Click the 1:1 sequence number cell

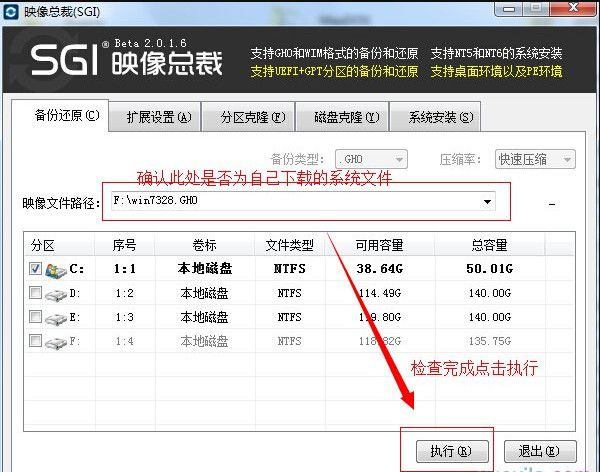click(x=125, y=269)
